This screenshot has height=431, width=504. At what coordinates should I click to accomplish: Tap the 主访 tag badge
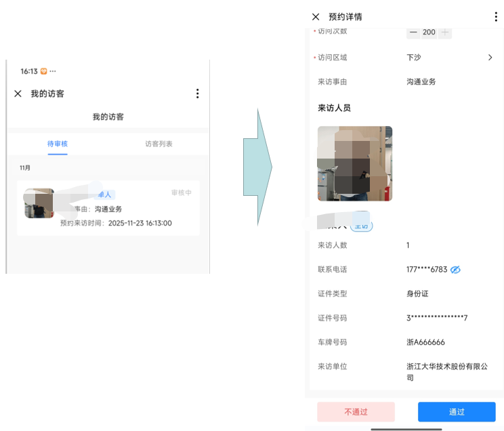[x=362, y=226]
